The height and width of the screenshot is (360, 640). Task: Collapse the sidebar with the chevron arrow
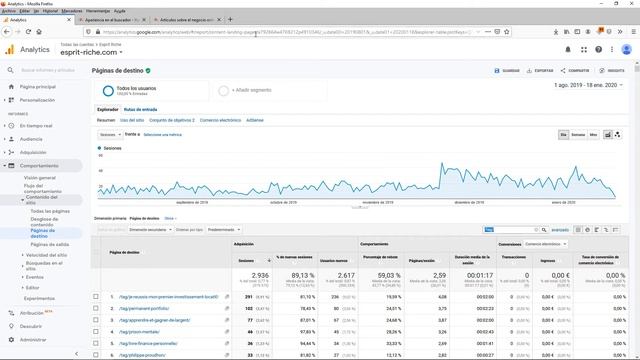click(x=76, y=353)
